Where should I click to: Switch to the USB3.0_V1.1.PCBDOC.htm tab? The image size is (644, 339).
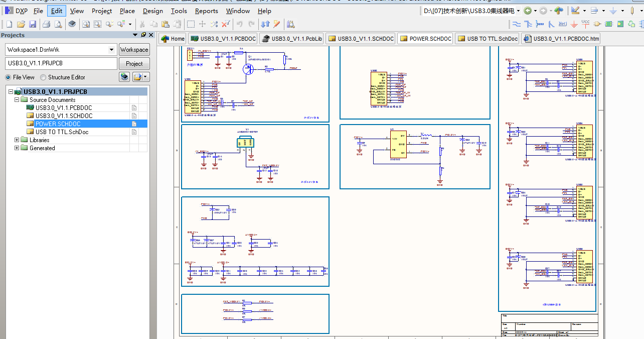click(x=561, y=39)
